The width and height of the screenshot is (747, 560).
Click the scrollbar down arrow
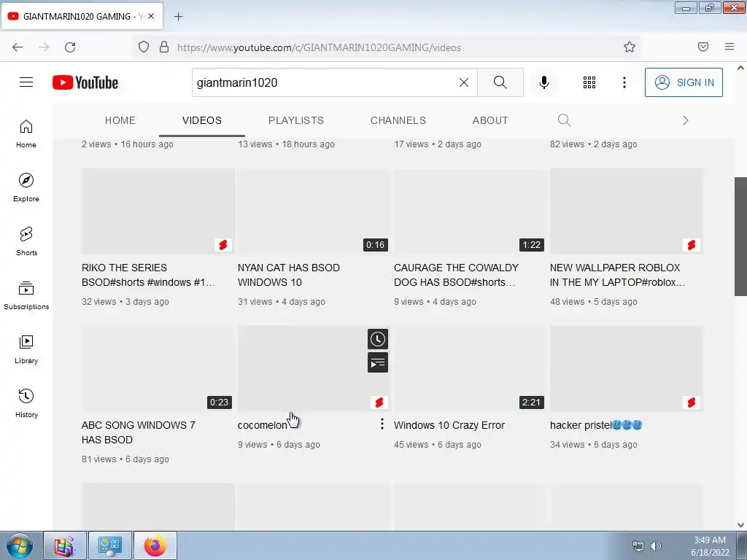click(740, 525)
